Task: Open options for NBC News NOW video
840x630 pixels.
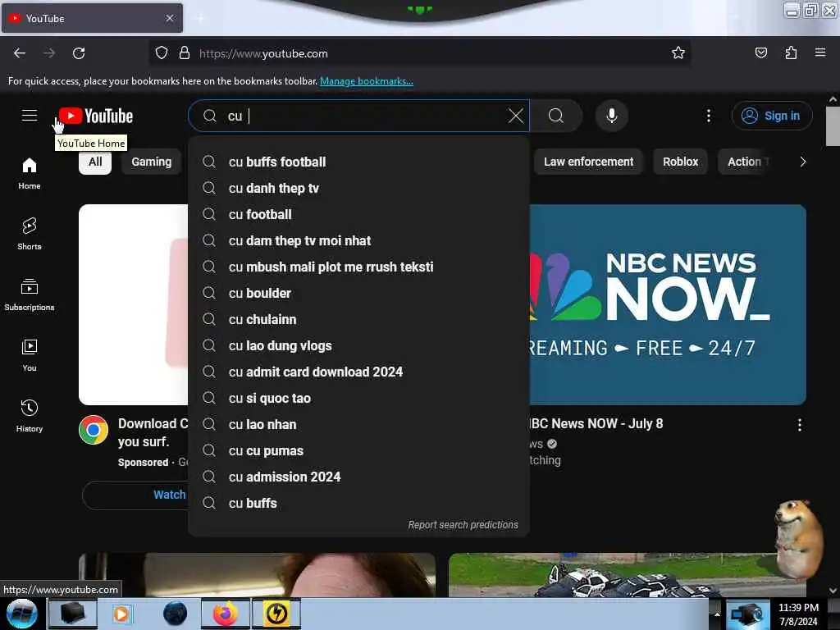Action: coord(799,426)
